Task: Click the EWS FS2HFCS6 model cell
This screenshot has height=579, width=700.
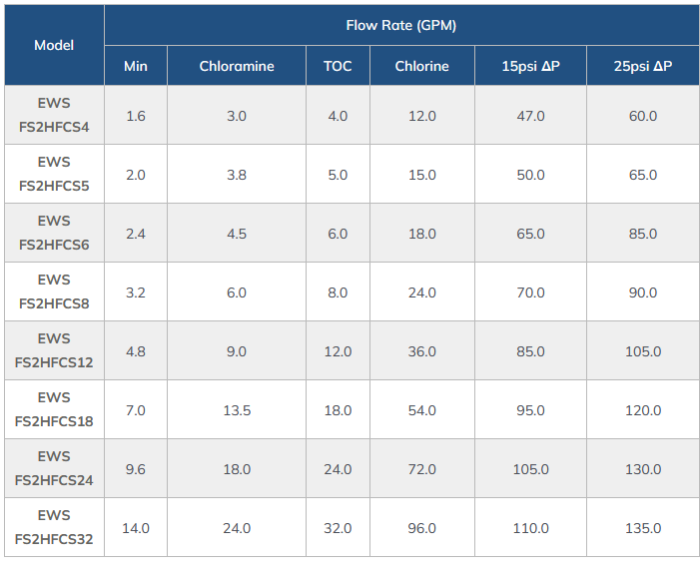Action: pos(54,234)
